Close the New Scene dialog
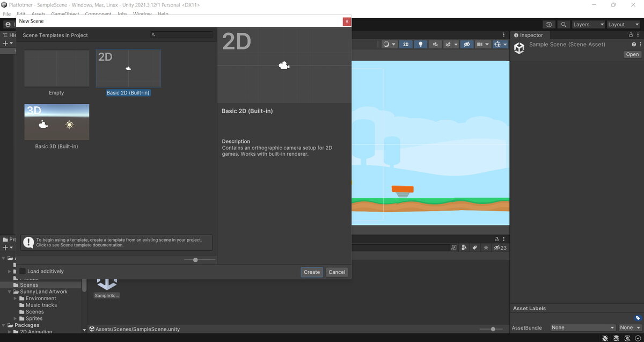The width and height of the screenshot is (644, 342). tap(347, 21)
